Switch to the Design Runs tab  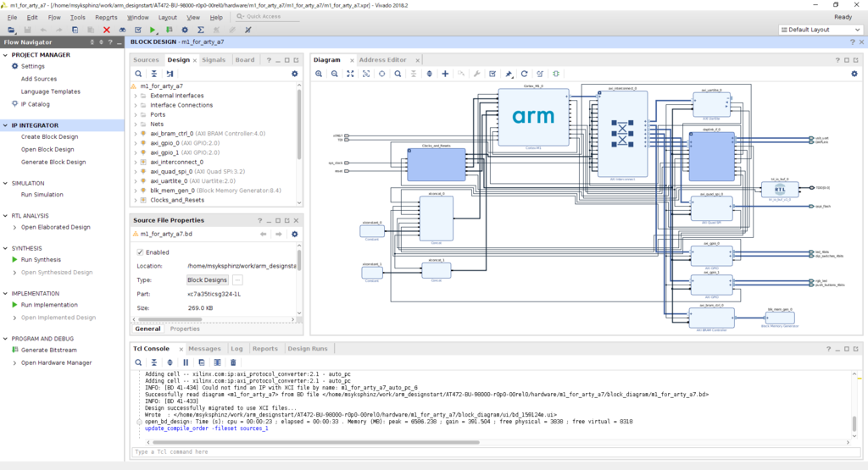click(x=307, y=348)
